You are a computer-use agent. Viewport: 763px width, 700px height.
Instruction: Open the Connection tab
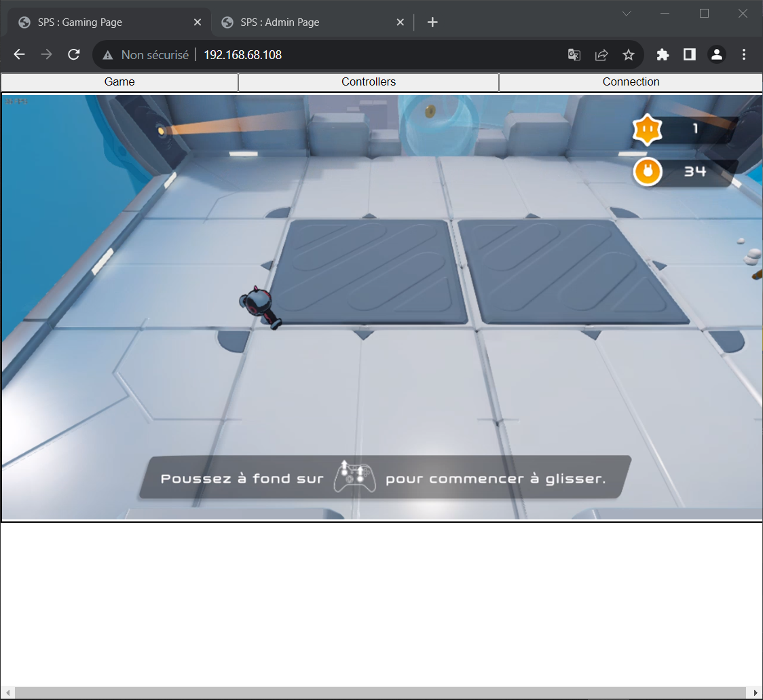(631, 81)
